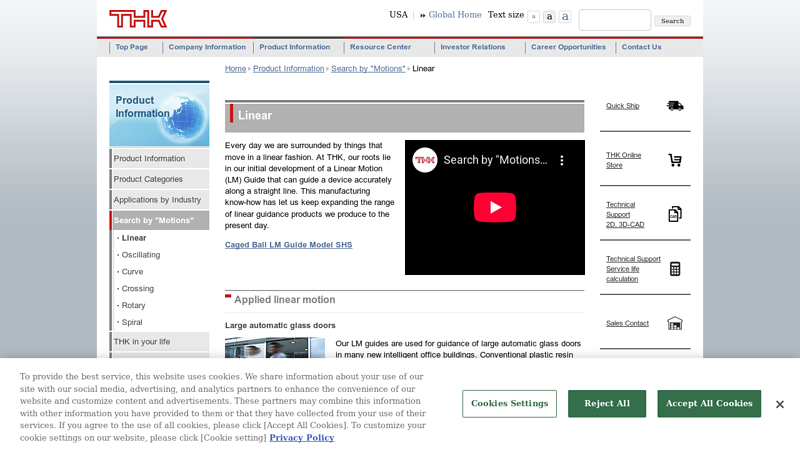Click Accept All Cookies button

pos(709,403)
